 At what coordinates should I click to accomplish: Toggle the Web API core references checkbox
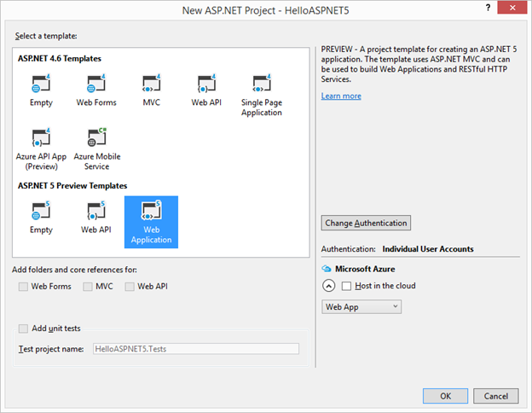click(130, 287)
